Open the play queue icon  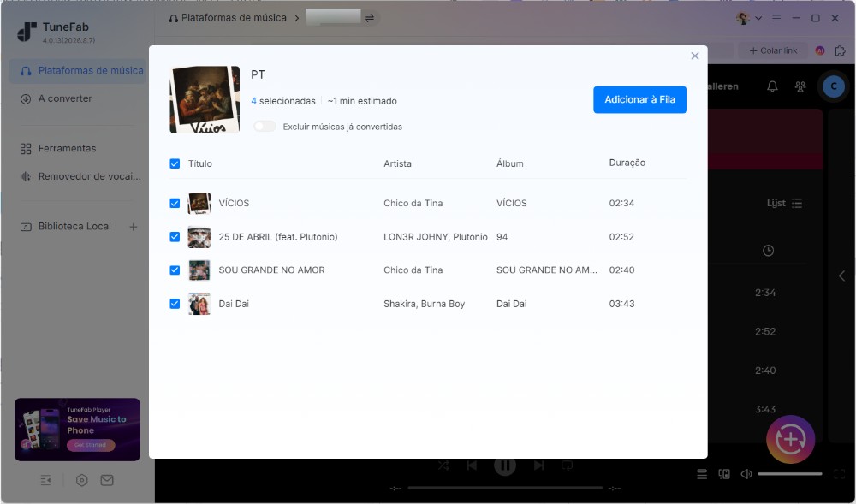pyautogui.click(x=702, y=474)
